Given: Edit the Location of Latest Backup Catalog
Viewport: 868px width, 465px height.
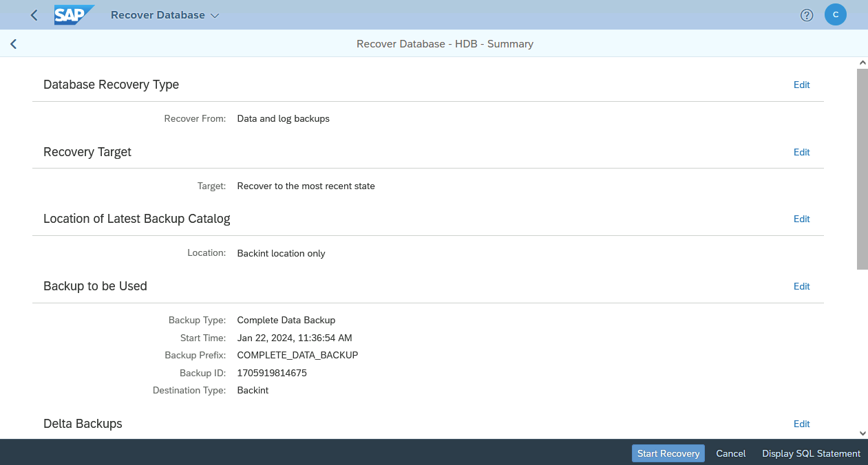Looking at the screenshot, I should pyautogui.click(x=801, y=219).
